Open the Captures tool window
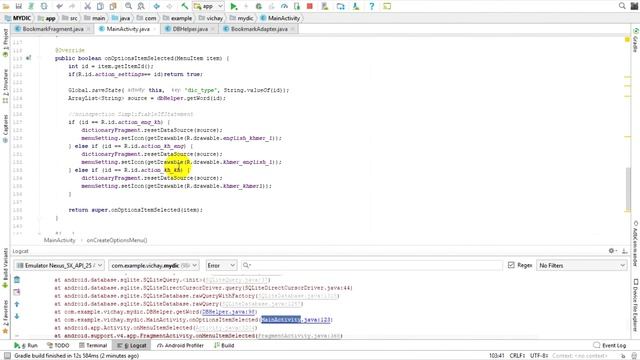This screenshot has height=360, width=640. click(5, 129)
